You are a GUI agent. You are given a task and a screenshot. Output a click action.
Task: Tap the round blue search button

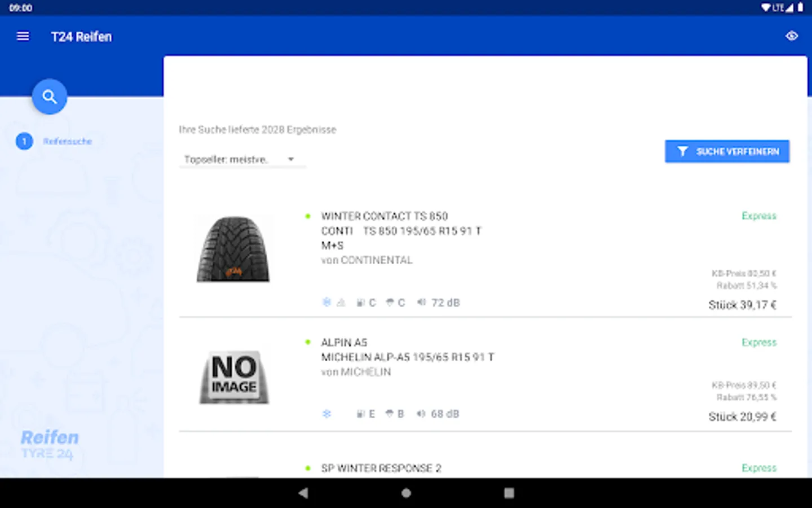pyautogui.click(x=50, y=97)
